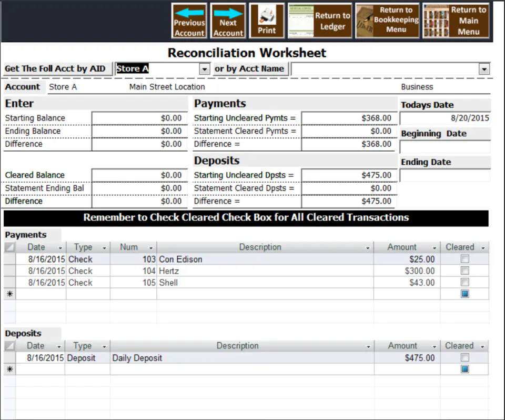The height and width of the screenshot is (420, 505).
Task: Click the asterisk new record marker under Deposits
Action: coord(9,369)
